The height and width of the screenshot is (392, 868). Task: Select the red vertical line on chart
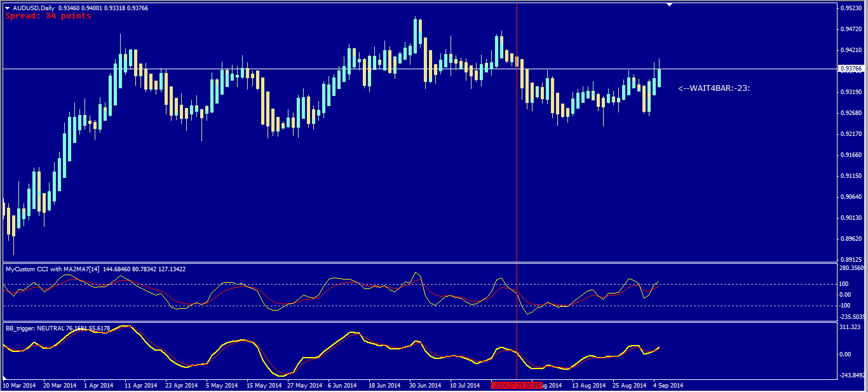pyautogui.click(x=517, y=159)
